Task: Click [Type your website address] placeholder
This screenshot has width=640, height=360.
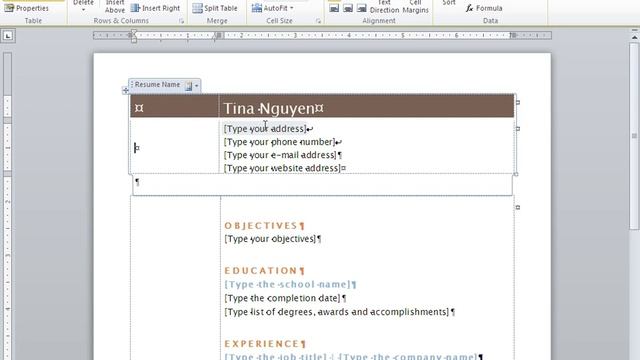Action: click(282, 168)
